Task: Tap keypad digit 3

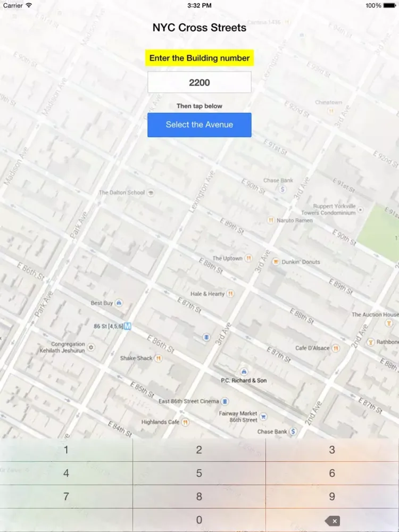Action: tap(332, 450)
